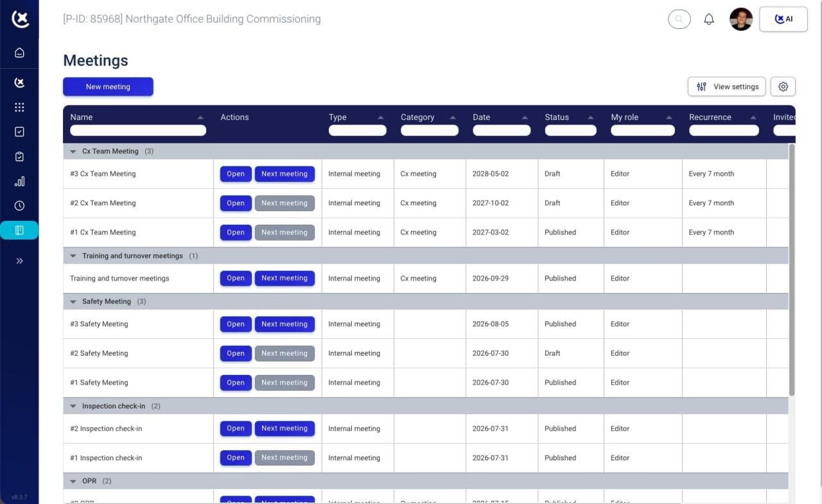
Task: Sort by Category column arrow
Action: click(453, 117)
